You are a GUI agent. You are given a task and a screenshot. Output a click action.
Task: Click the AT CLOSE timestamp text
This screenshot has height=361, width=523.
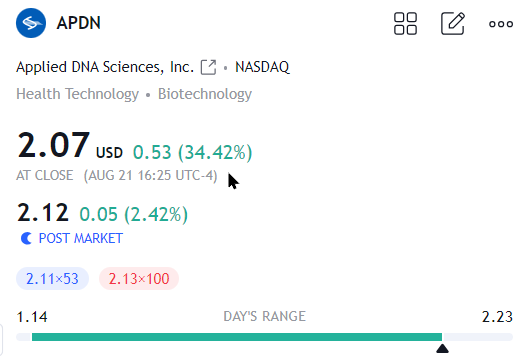coord(117,175)
